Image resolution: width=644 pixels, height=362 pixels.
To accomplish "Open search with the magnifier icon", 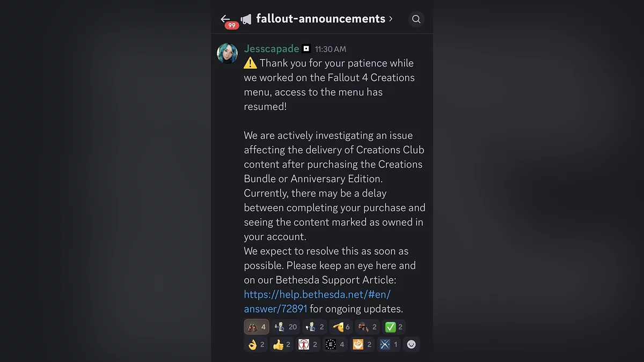I will pyautogui.click(x=416, y=19).
